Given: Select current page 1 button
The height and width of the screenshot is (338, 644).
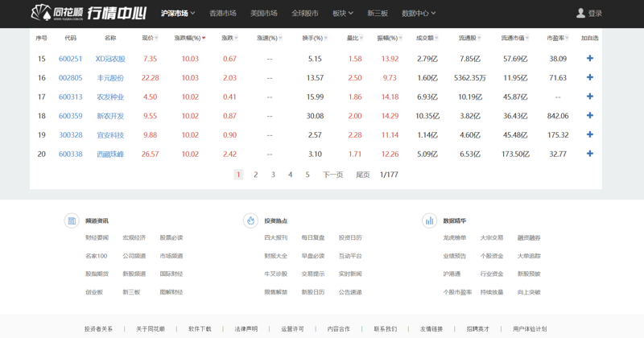Looking at the screenshot, I should (x=238, y=175).
